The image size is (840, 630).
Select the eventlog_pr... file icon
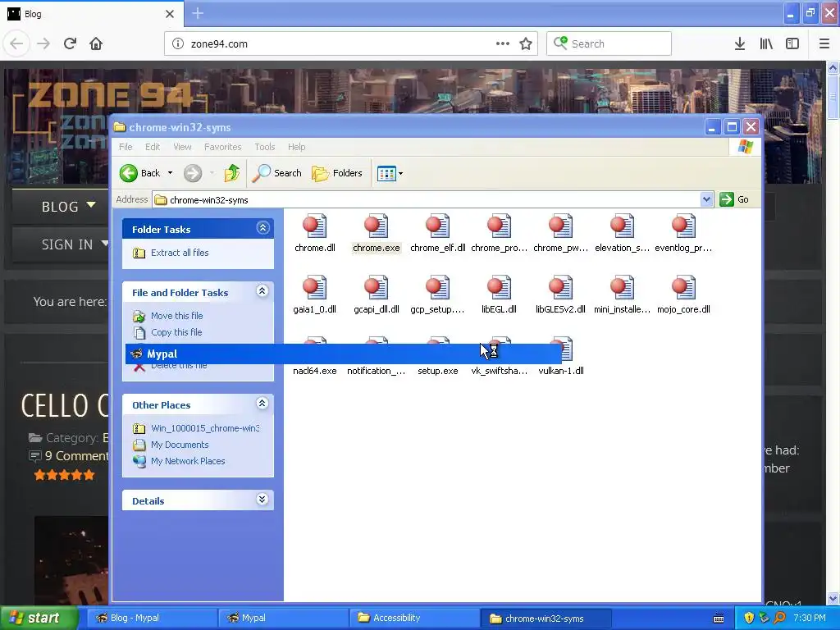point(683,226)
